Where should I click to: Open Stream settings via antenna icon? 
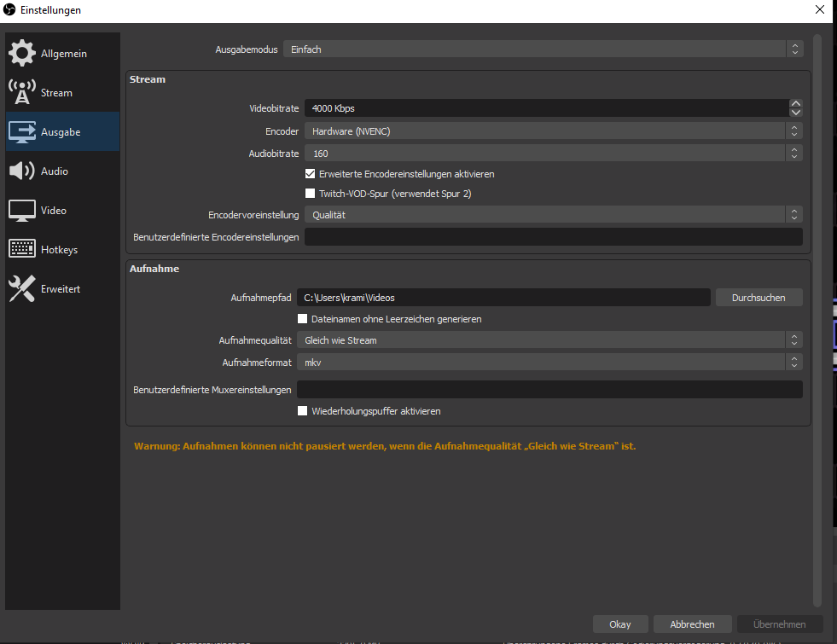tap(22, 92)
